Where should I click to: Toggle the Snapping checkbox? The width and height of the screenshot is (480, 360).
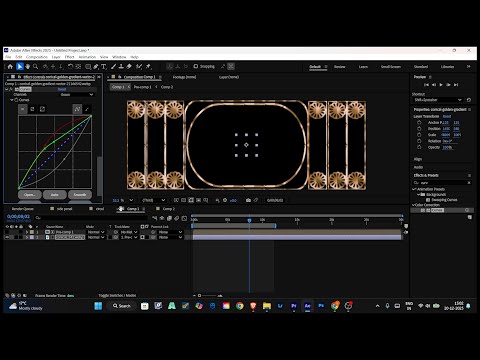click(x=196, y=66)
